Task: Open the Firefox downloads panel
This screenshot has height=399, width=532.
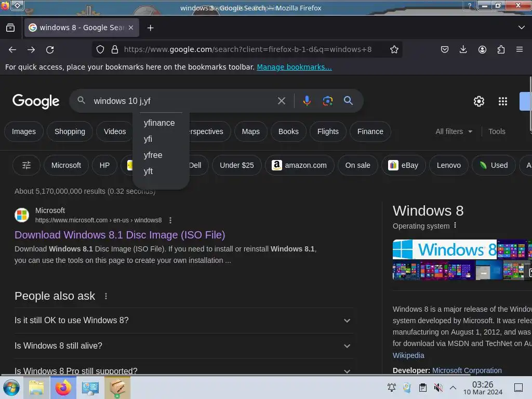Action: [x=463, y=49]
